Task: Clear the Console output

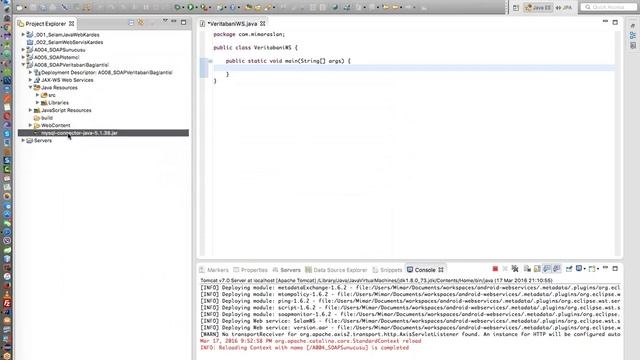Action: 527,269
